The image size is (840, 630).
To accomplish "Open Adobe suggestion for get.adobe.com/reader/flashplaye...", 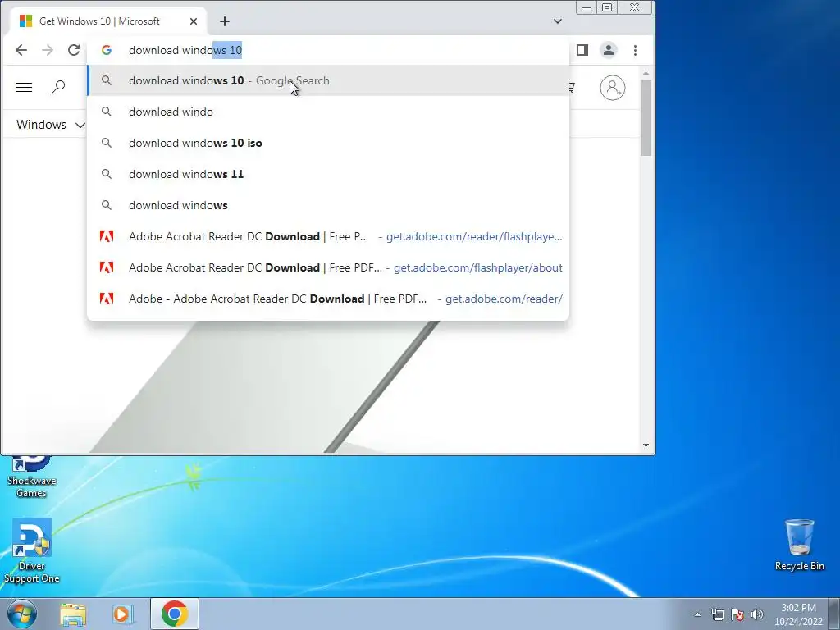I will point(328,236).
